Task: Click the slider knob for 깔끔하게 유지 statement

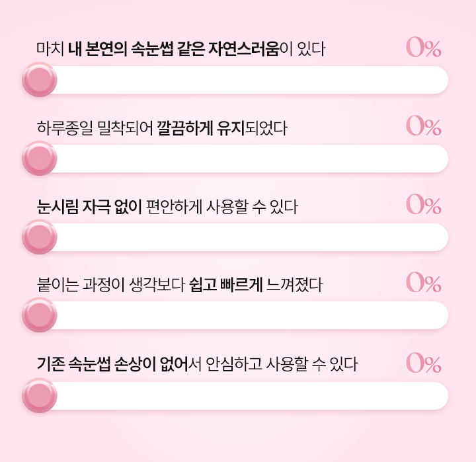Action: tap(39, 159)
